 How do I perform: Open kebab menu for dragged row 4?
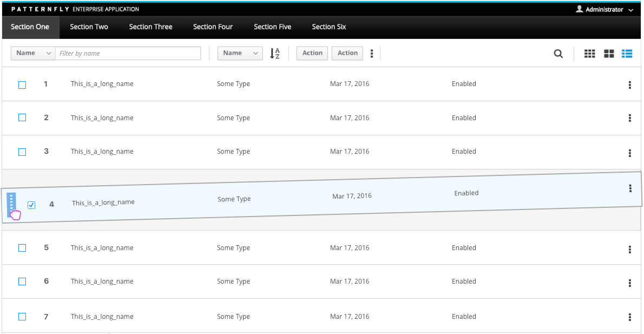[x=630, y=188]
